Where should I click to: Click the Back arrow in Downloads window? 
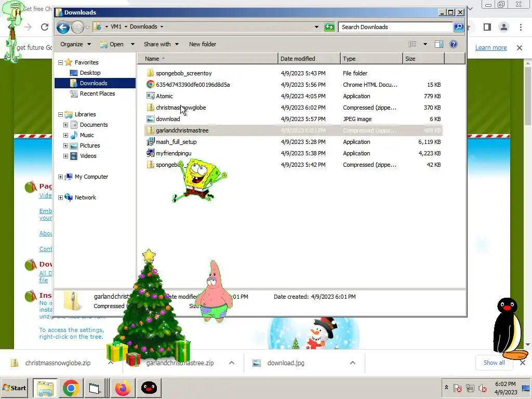(63, 27)
